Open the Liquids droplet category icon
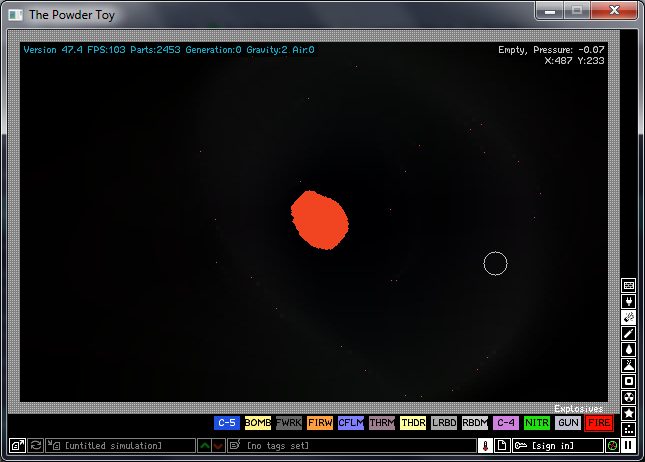Image resolution: width=645 pixels, height=462 pixels. [x=629, y=349]
